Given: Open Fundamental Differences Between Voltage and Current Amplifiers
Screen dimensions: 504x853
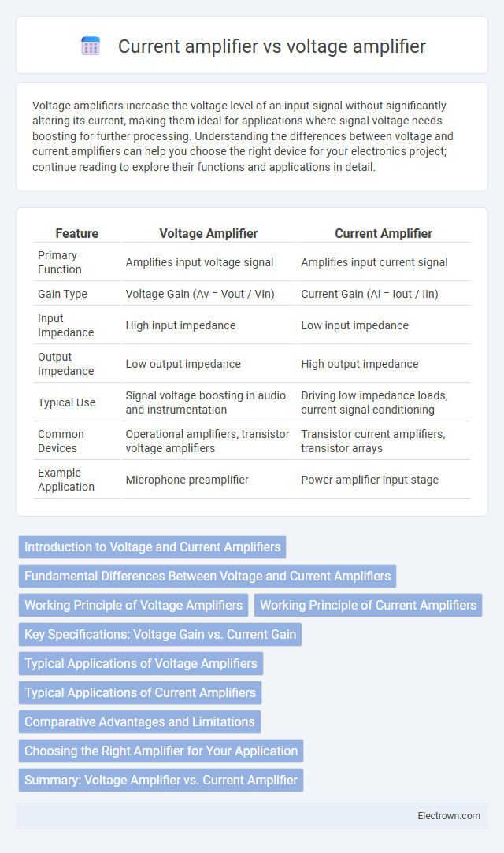Looking at the screenshot, I should [x=208, y=576].
